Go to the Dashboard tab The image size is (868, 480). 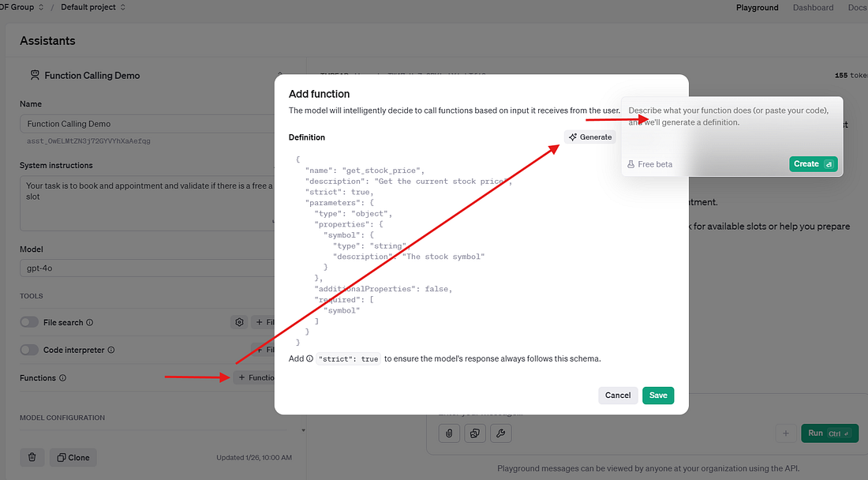point(813,8)
